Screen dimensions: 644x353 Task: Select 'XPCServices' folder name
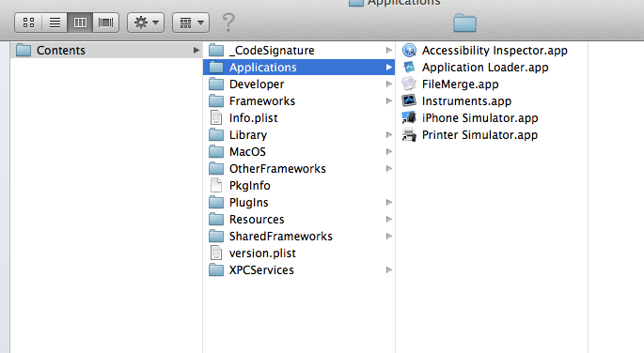click(261, 269)
